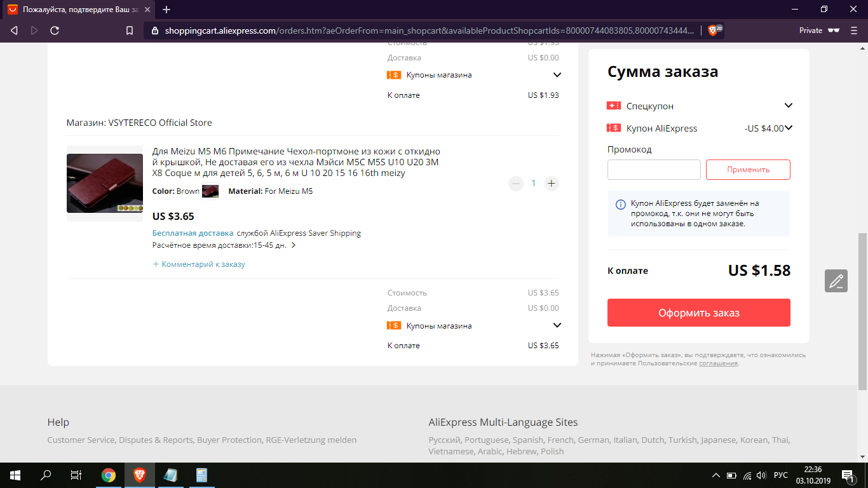The image size is (868, 488).
Task: Click the shoppingcart.aliexpress.com address bar URL
Action: point(430,30)
